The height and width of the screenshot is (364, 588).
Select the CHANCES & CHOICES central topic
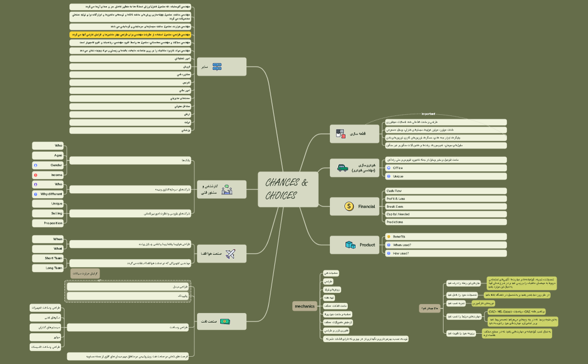(x=288, y=189)
